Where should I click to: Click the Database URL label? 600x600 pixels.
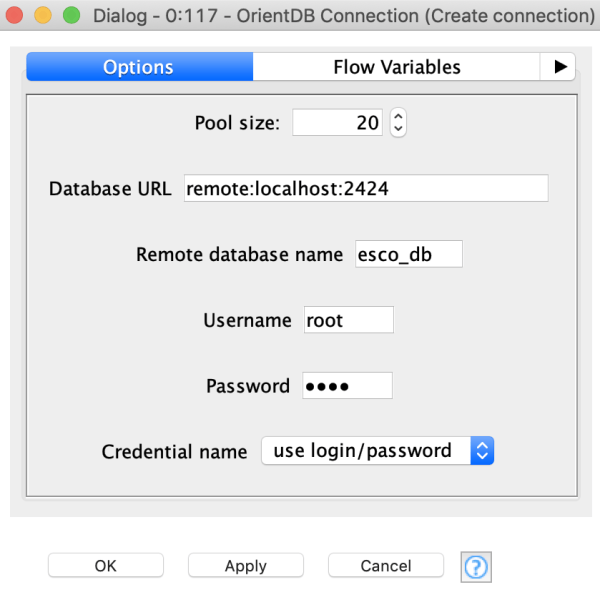coord(110,189)
